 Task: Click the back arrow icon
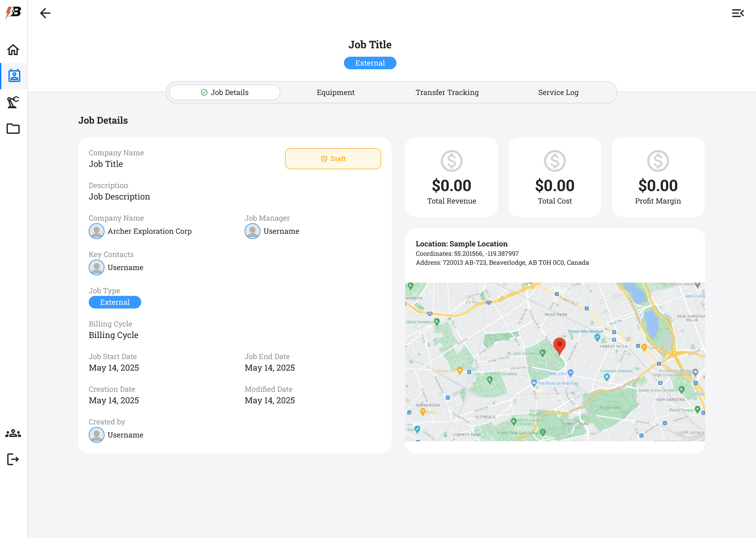(45, 13)
